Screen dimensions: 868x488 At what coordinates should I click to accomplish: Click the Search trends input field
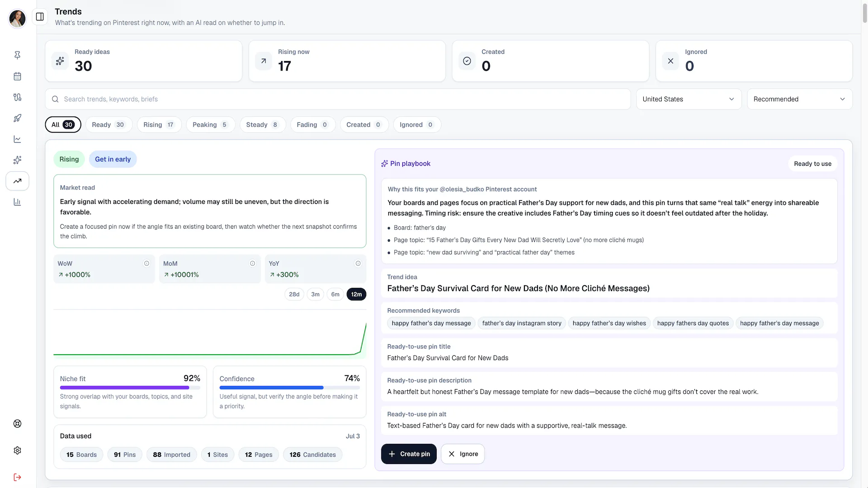[x=338, y=99]
